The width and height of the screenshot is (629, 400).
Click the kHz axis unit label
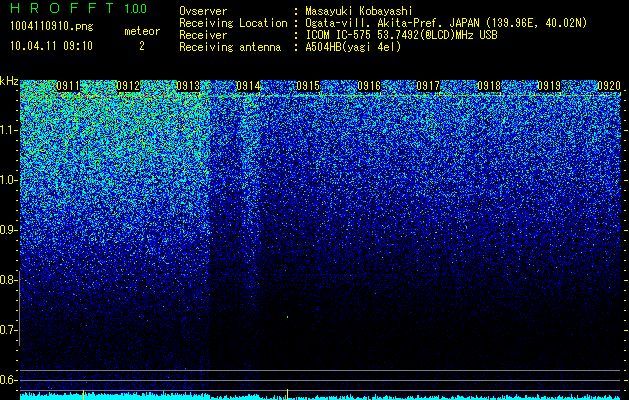pos(9,81)
